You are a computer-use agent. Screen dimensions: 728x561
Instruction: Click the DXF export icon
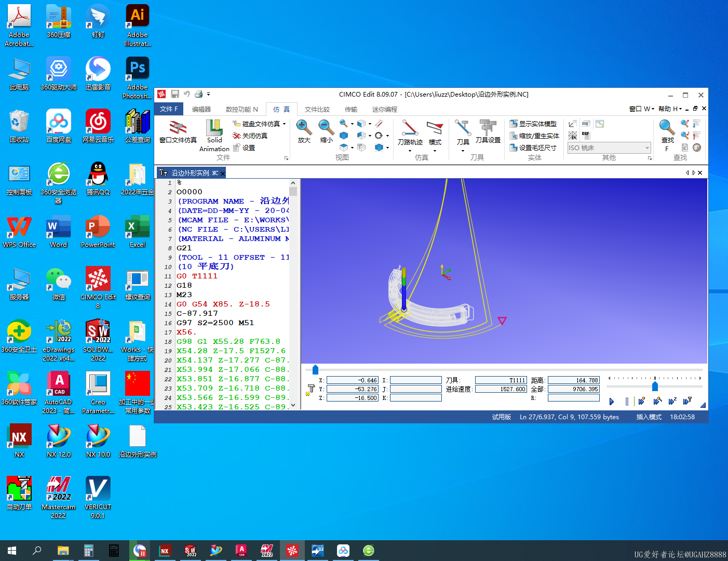click(x=586, y=136)
